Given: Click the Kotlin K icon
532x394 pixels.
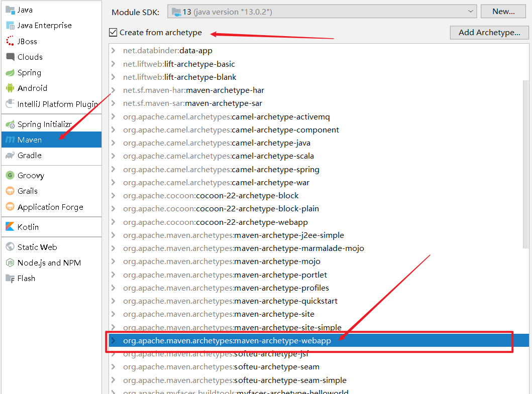Looking at the screenshot, I should coord(10,227).
